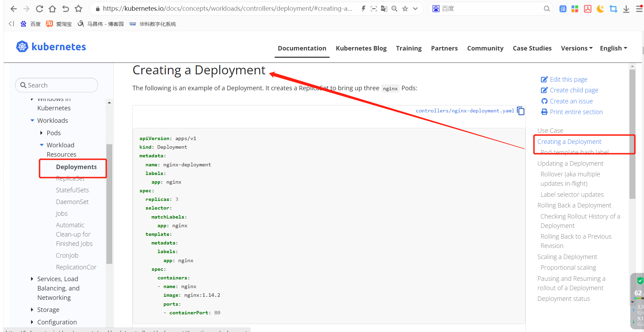Go back with the browser back arrow
Image resolution: width=644 pixels, height=332 pixels.
pos(13,9)
